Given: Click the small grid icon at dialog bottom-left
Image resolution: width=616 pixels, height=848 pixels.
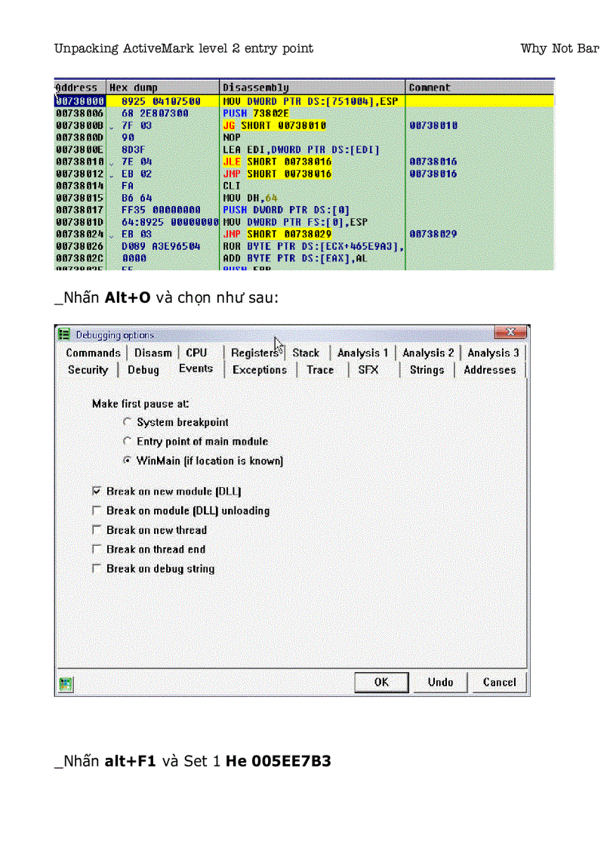Looking at the screenshot, I should [x=66, y=682].
